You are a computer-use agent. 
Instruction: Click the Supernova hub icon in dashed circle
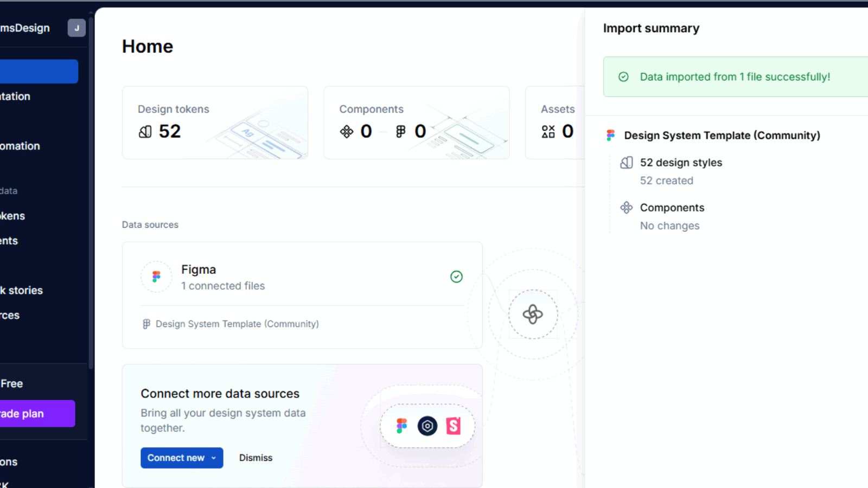[533, 314]
